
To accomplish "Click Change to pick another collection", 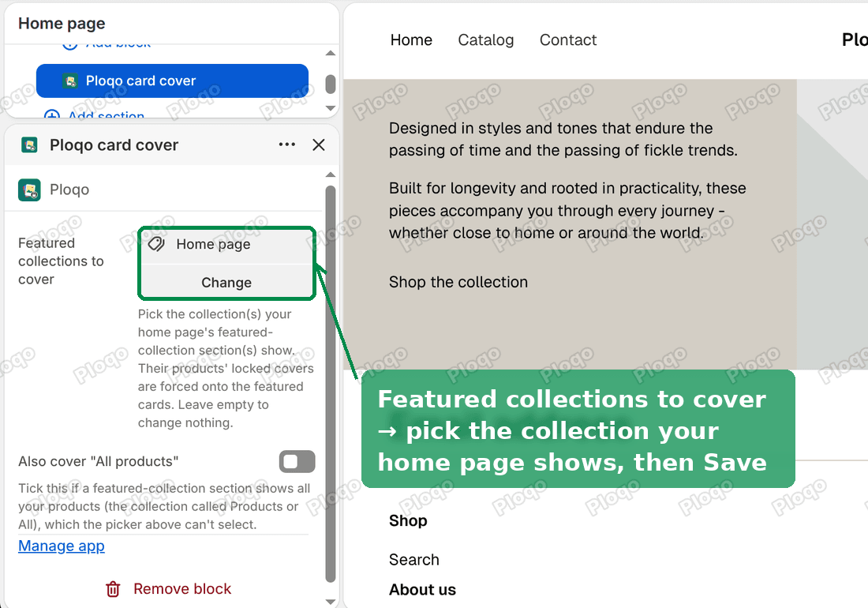I will click(227, 283).
